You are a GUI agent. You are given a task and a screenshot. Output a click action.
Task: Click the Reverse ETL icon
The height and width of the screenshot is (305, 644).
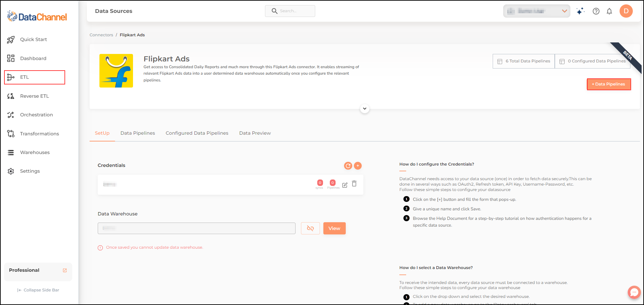tap(11, 96)
